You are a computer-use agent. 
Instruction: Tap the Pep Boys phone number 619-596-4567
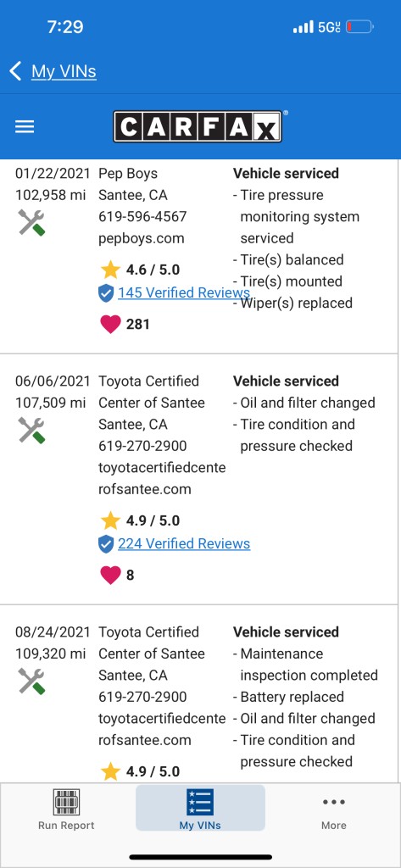tap(142, 216)
